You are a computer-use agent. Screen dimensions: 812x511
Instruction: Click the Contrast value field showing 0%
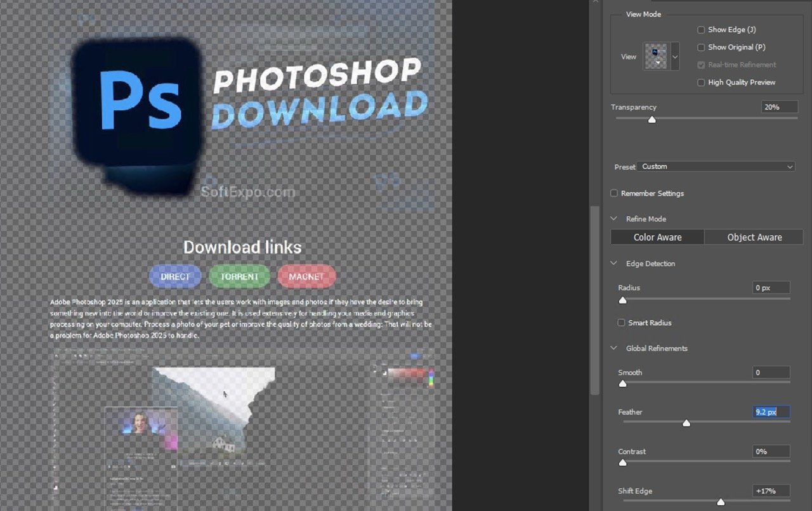tap(771, 451)
